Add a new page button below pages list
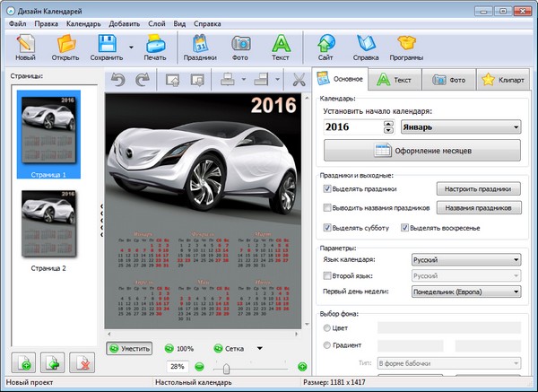Image resolution: width=538 pixels, height=392 pixels. (23, 362)
